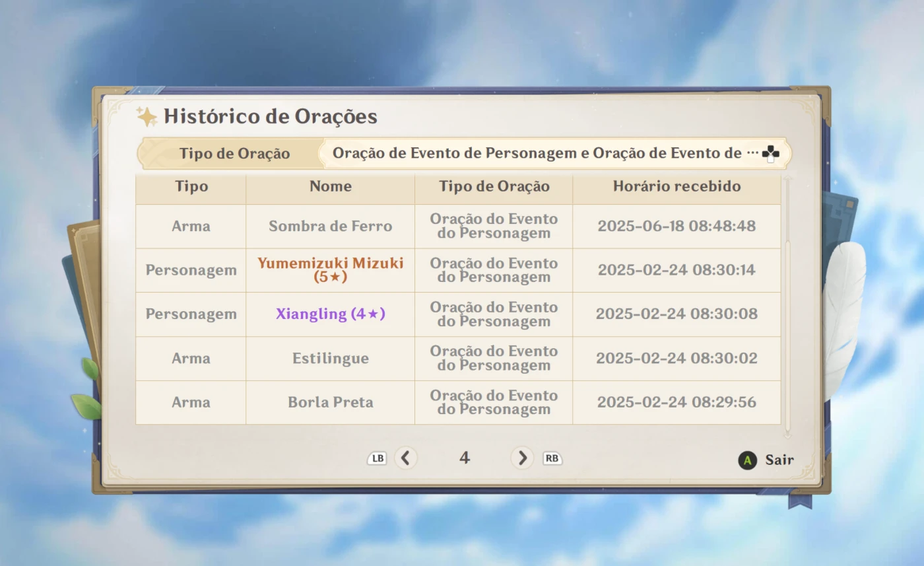Click the RB shoulder button indicator
924x566 pixels.
[552, 458]
